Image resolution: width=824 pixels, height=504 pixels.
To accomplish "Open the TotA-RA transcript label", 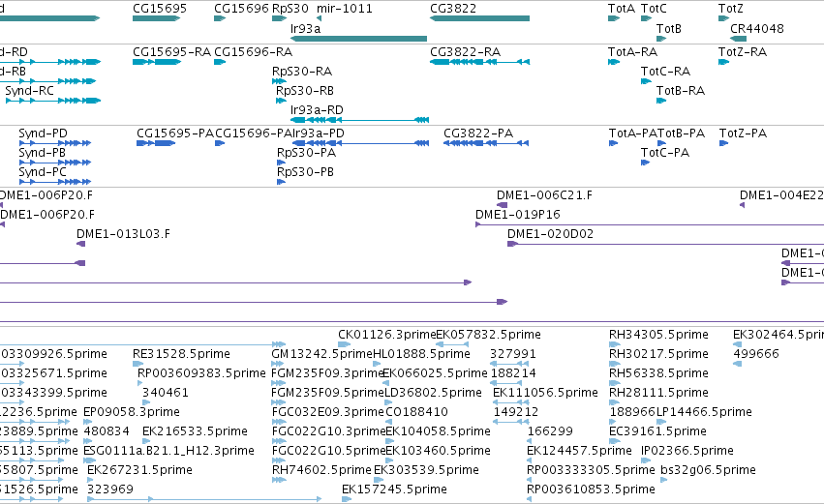I will click(x=632, y=52).
